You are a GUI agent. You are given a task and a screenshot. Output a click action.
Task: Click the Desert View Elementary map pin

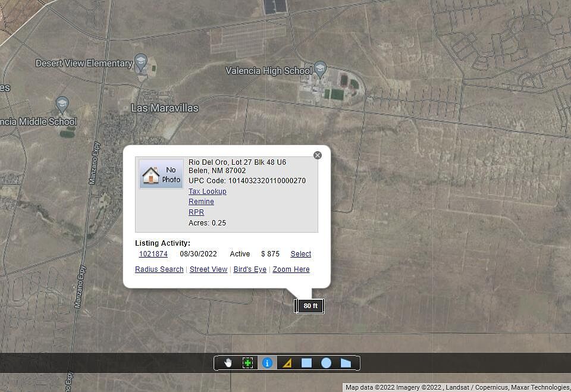pos(140,62)
